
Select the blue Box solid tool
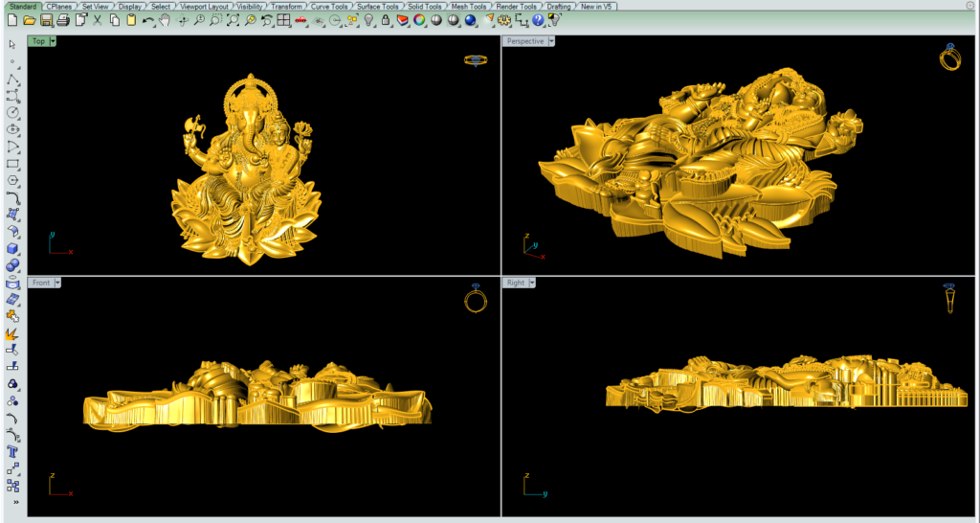(12, 249)
